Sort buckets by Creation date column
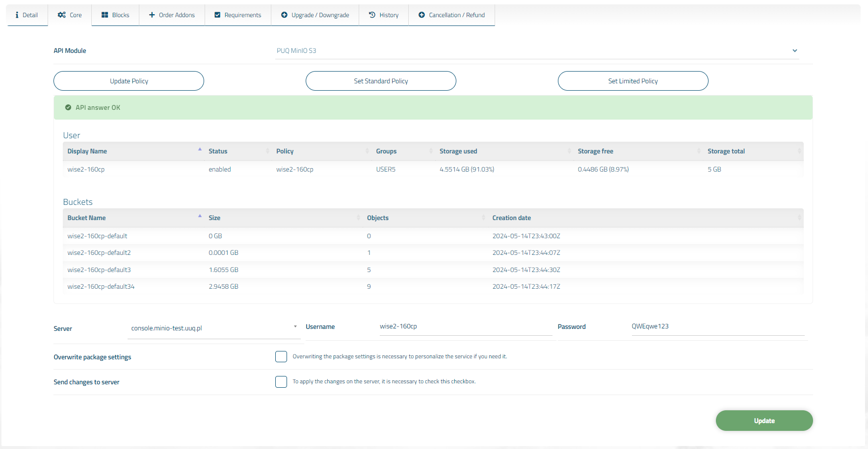This screenshot has width=868, height=449. click(646, 218)
